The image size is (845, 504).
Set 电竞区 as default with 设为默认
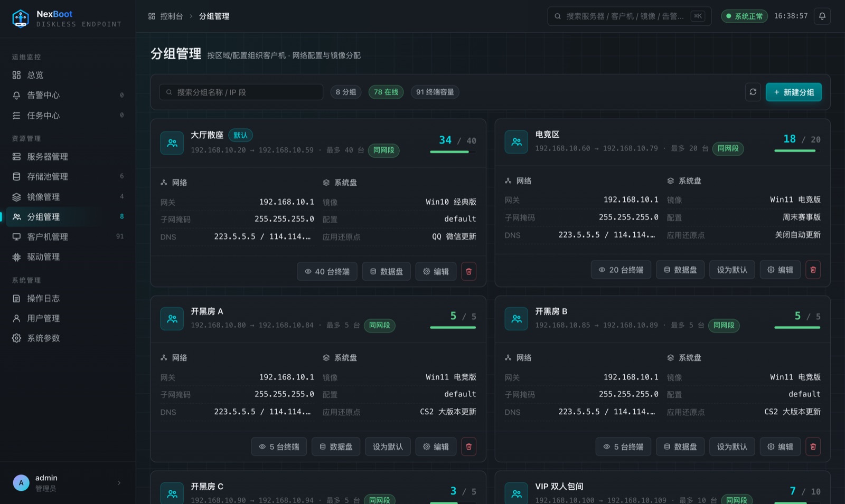click(732, 270)
